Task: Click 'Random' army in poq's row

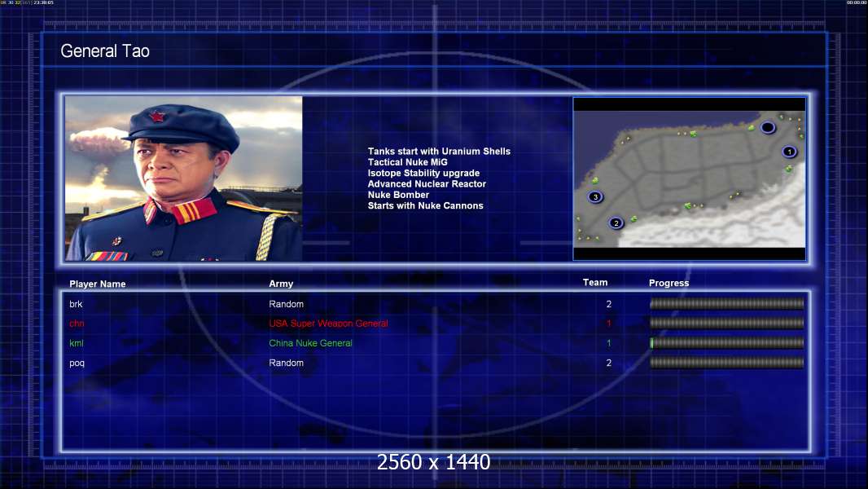Action: [286, 363]
